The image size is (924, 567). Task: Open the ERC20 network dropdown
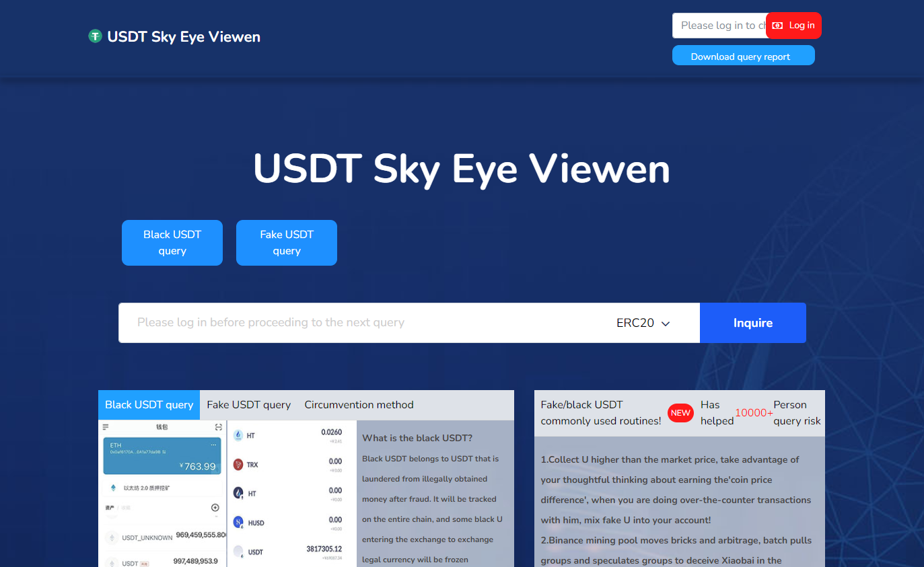click(x=643, y=323)
